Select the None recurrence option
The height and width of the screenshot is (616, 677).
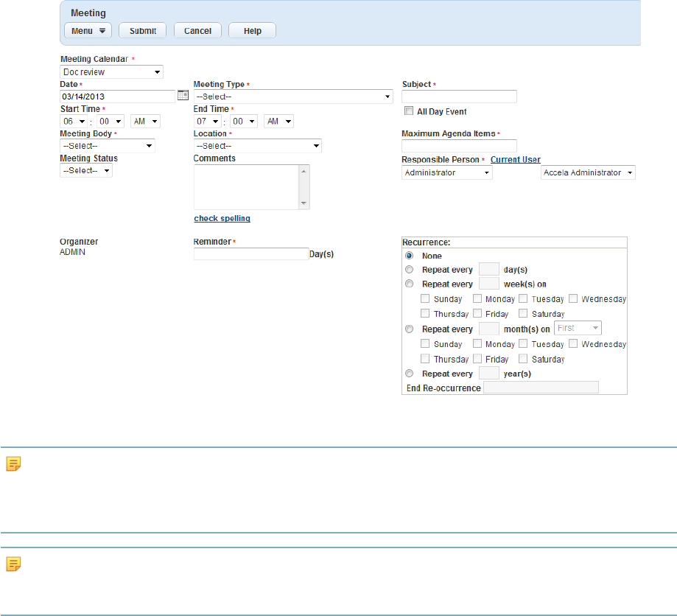(x=410, y=256)
